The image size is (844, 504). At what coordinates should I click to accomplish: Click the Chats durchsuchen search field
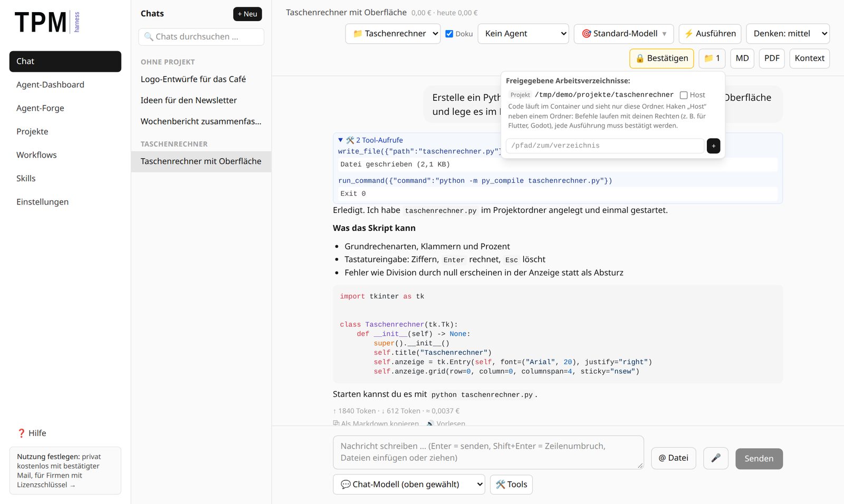click(201, 37)
